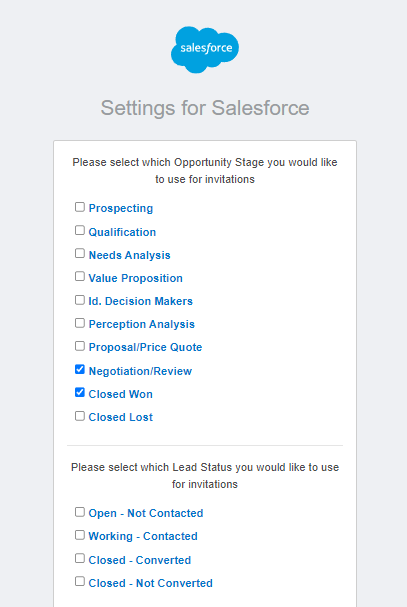Click the Working - Contacted label
The image size is (407, 607).
coord(143,536)
